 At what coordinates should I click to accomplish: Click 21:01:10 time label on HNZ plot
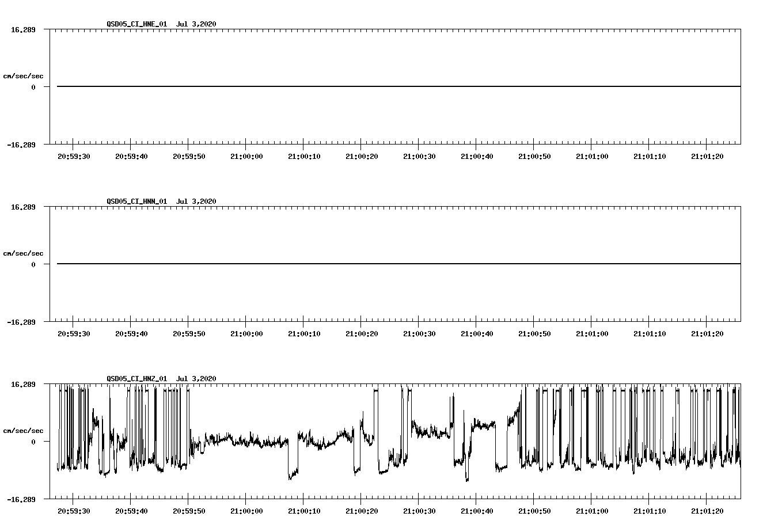pyautogui.click(x=650, y=511)
